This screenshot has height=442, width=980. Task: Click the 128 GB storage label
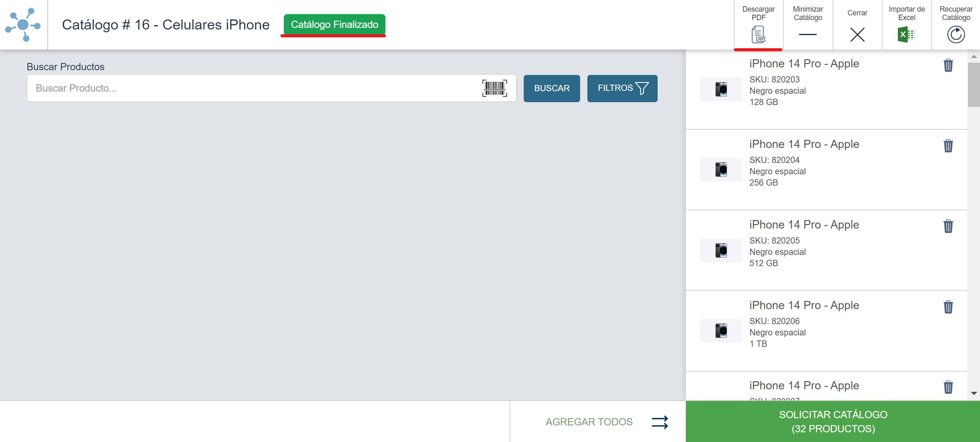coord(764,102)
